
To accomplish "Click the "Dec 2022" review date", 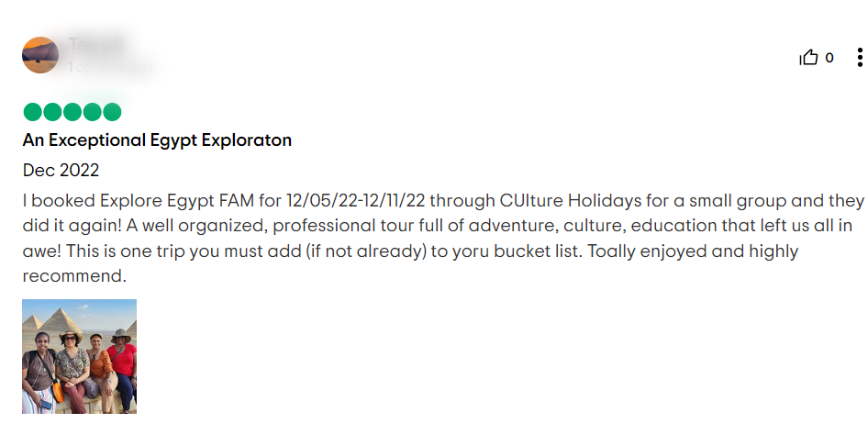I will pyautogui.click(x=61, y=171).
